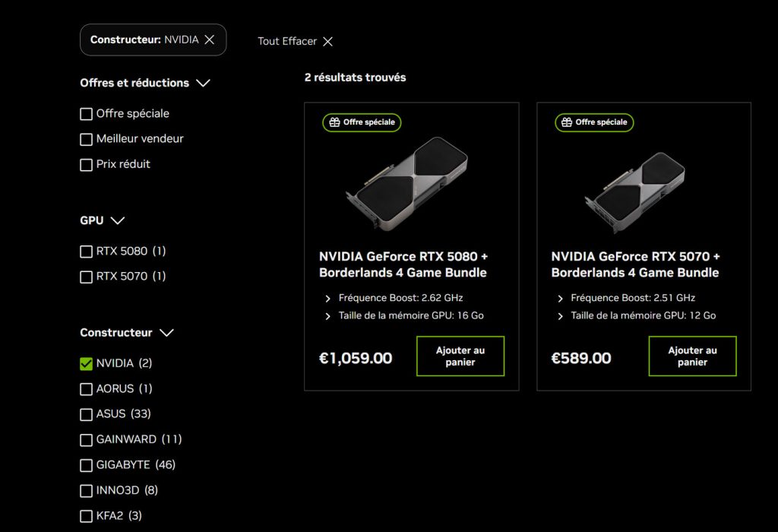Add the RTX 5080 bundle to cart
This screenshot has width=778, height=532.
pyautogui.click(x=460, y=356)
